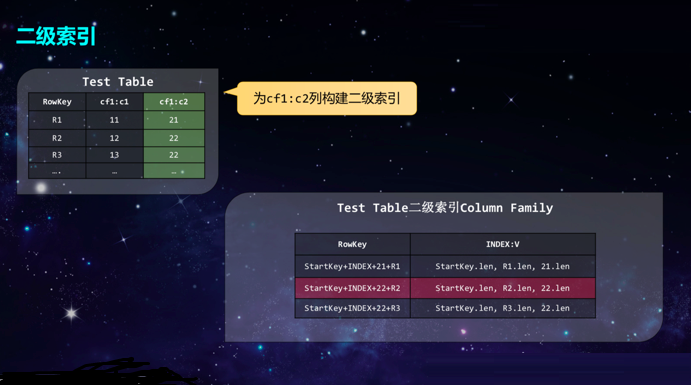This screenshot has height=385, width=691.
Task: Click the yellow 为cf1:c2列构建二级索引 callout
Action: click(327, 98)
